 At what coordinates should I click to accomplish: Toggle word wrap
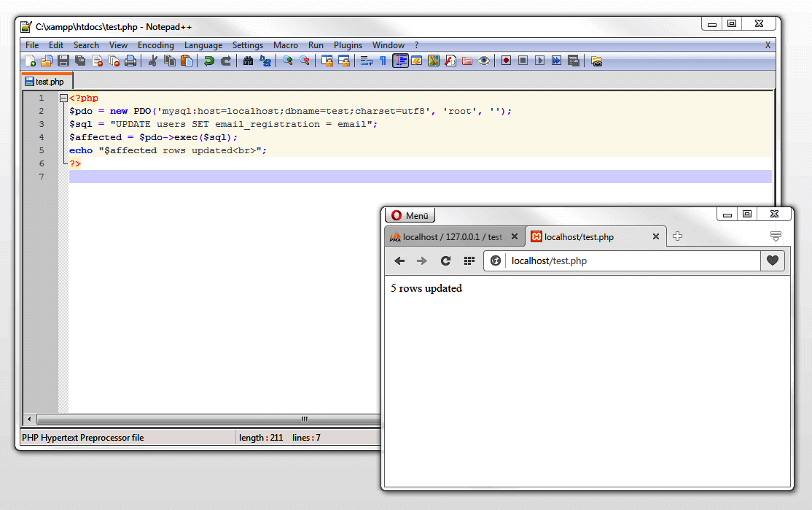tap(366, 61)
